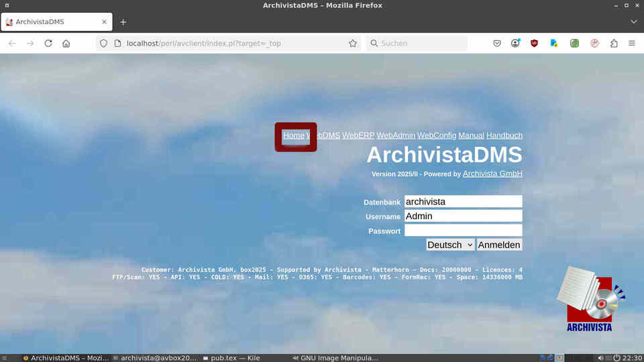Focus the Username field containing Admin

(464, 216)
